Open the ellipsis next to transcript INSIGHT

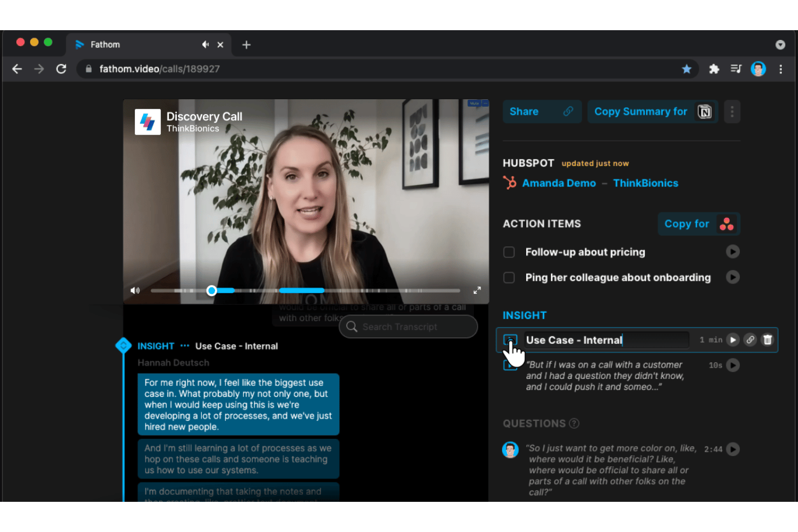click(x=185, y=346)
